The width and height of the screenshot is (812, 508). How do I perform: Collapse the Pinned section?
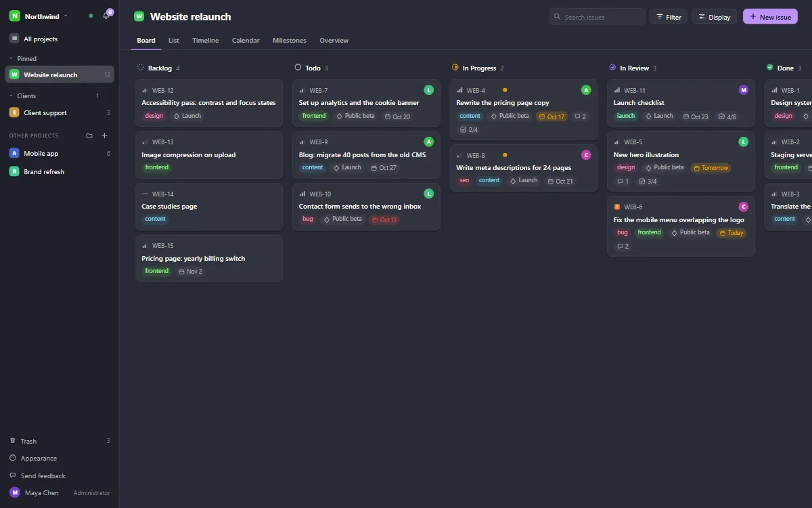12,59
